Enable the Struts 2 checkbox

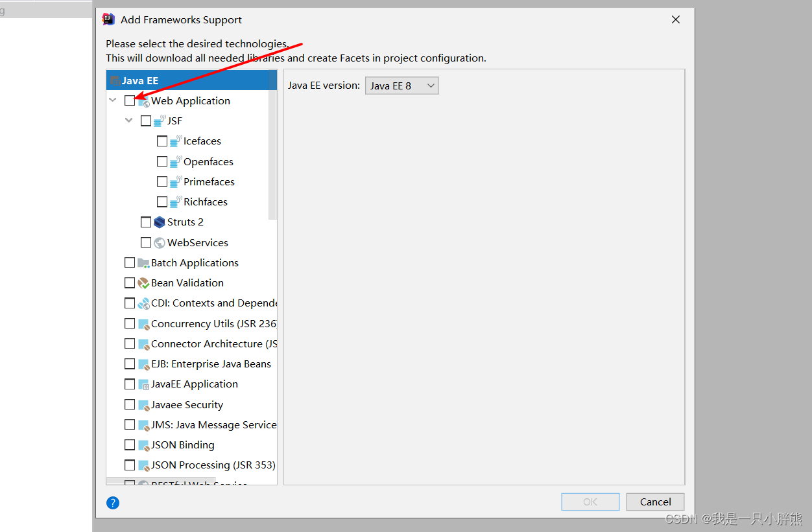coord(146,222)
